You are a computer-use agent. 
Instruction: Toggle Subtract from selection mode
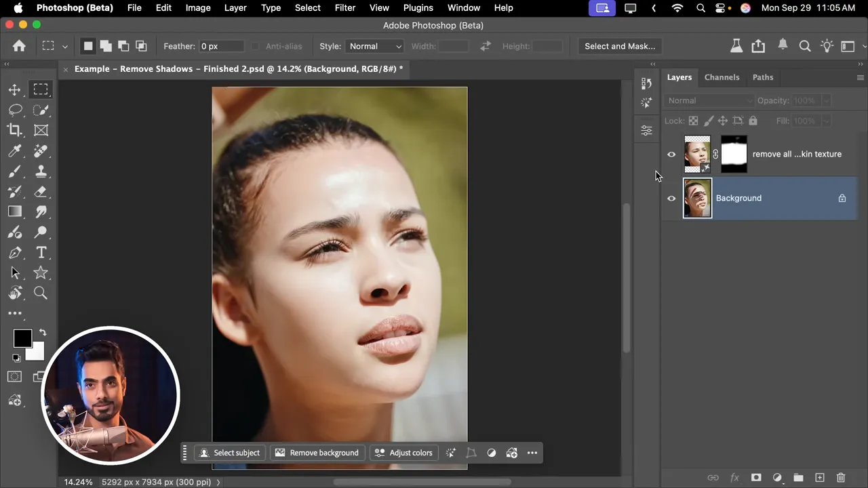pos(123,46)
